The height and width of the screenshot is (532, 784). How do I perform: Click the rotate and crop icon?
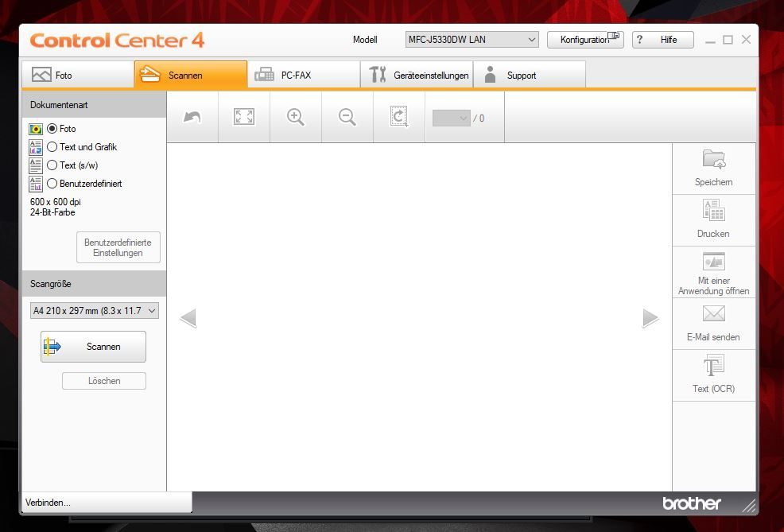[399, 117]
